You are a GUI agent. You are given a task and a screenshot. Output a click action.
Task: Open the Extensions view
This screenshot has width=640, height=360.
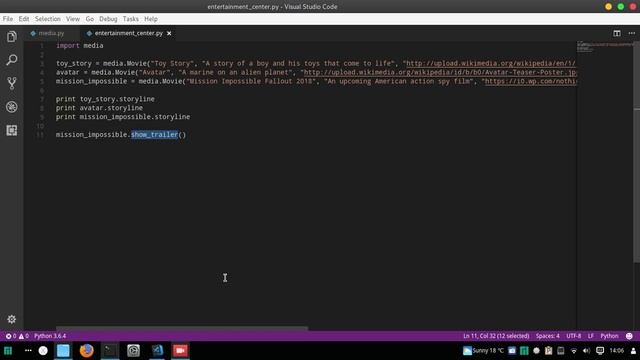click(x=11, y=131)
